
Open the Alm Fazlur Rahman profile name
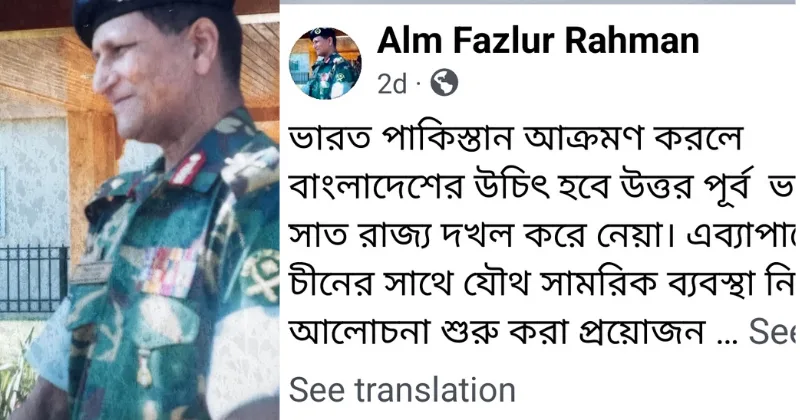coord(538,41)
